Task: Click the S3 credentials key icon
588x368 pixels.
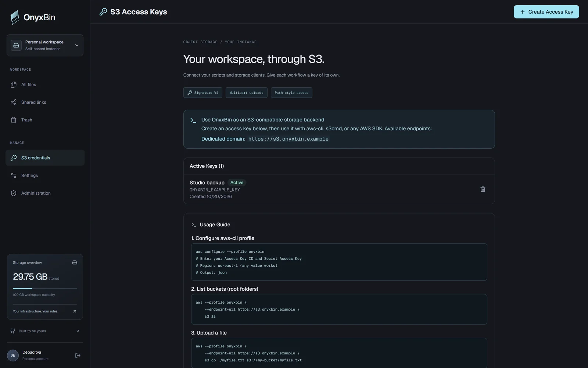Action: click(x=14, y=158)
